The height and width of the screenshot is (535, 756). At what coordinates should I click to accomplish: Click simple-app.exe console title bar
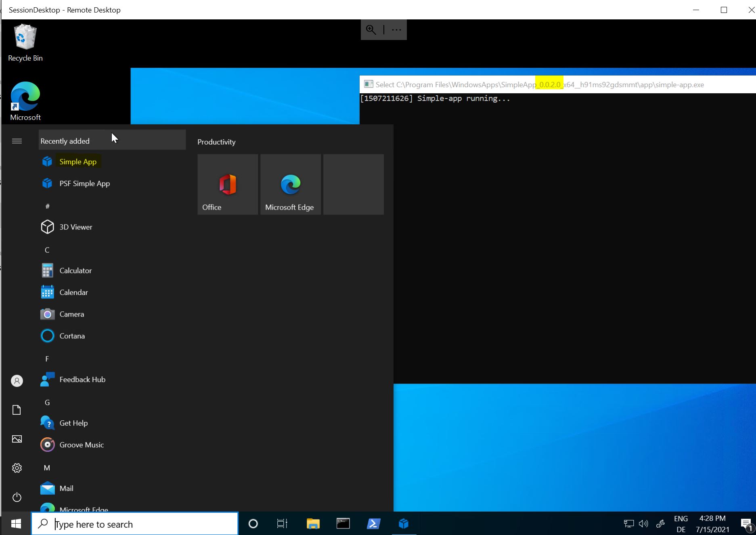point(558,84)
